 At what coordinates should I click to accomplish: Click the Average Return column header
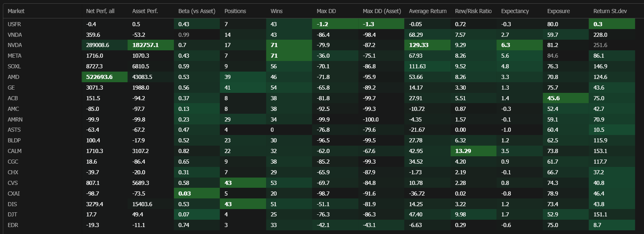click(428, 11)
